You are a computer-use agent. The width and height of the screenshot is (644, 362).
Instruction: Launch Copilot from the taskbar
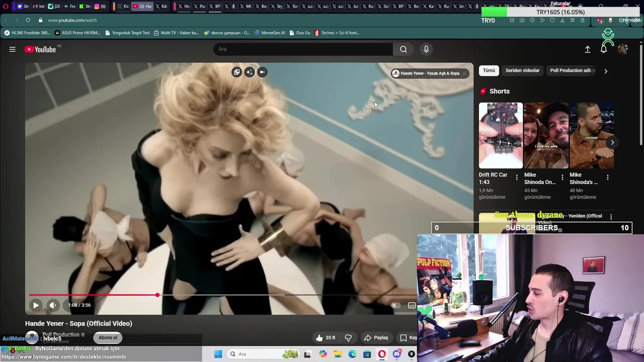323,354
